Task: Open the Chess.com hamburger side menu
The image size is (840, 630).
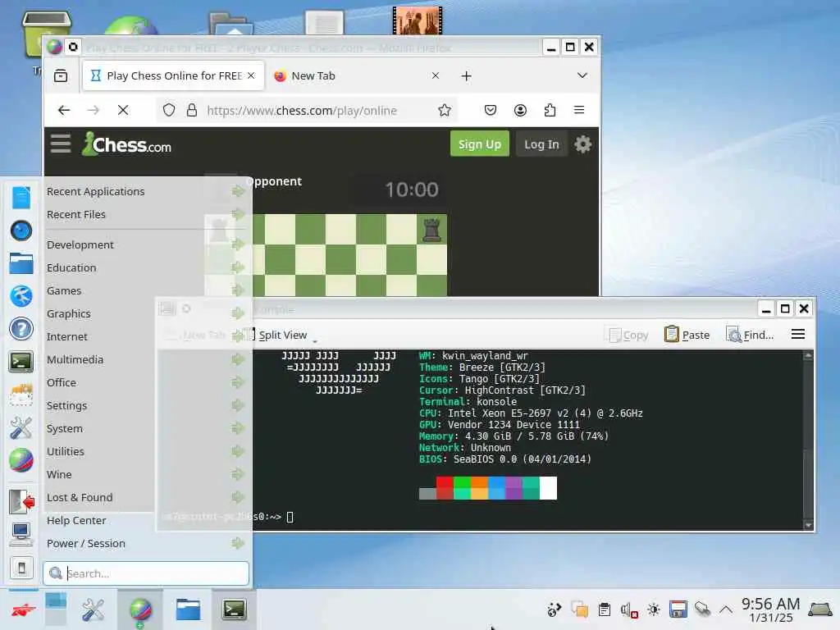Action: (x=61, y=144)
